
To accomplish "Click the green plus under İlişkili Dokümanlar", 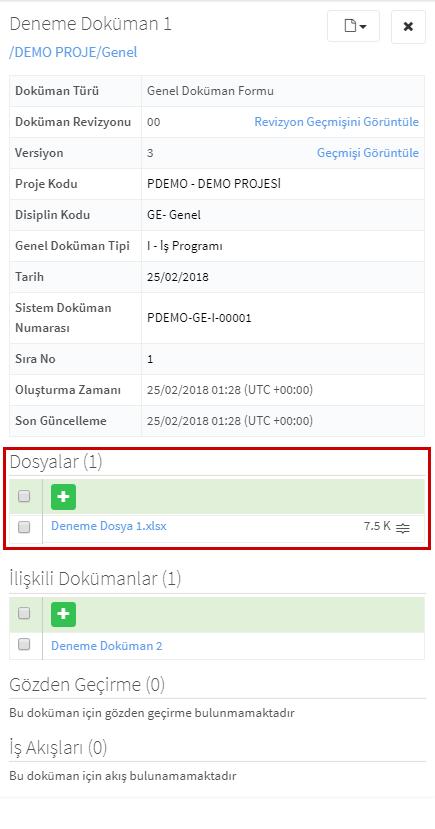I will (x=63, y=614).
